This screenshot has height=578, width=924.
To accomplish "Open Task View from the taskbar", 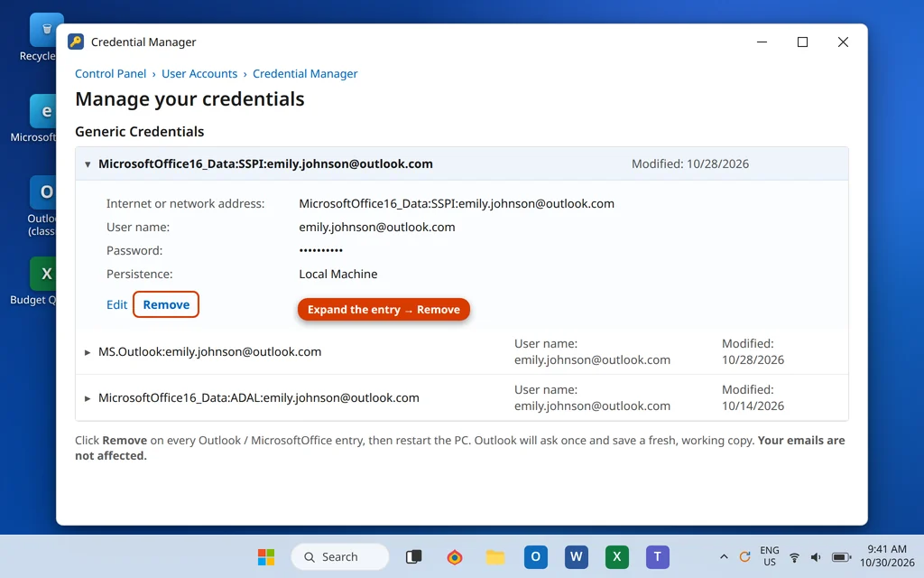I will pos(413,556).
